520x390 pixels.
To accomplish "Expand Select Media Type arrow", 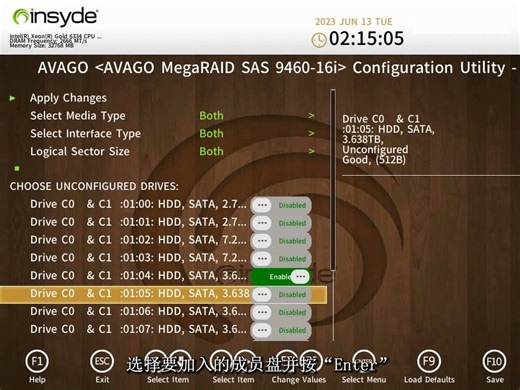I will [x=311, y=116].
